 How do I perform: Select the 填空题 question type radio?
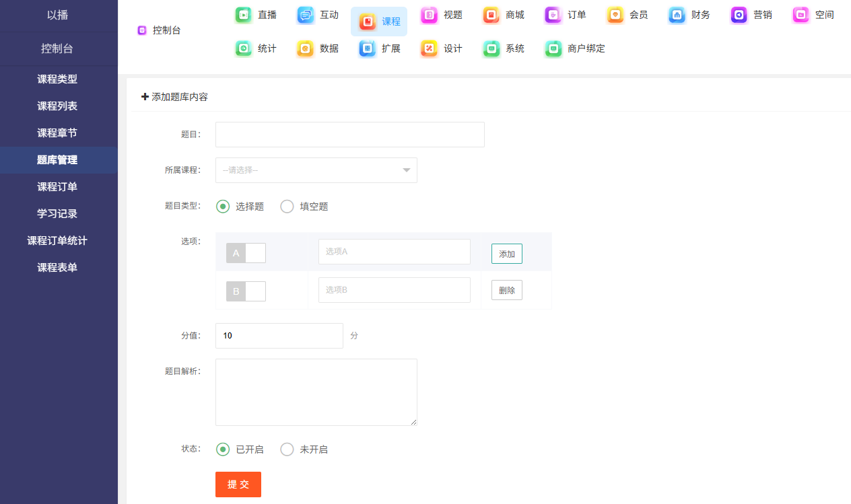pos(287,207)
